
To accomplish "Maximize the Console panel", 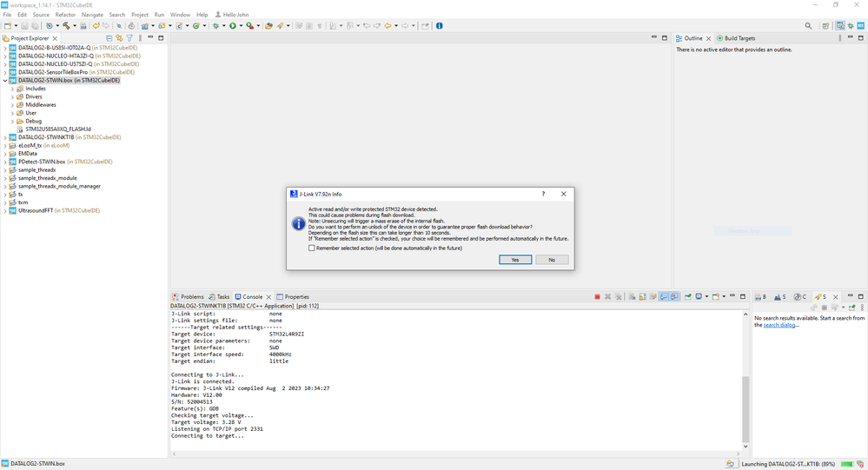I will point(743,296).
